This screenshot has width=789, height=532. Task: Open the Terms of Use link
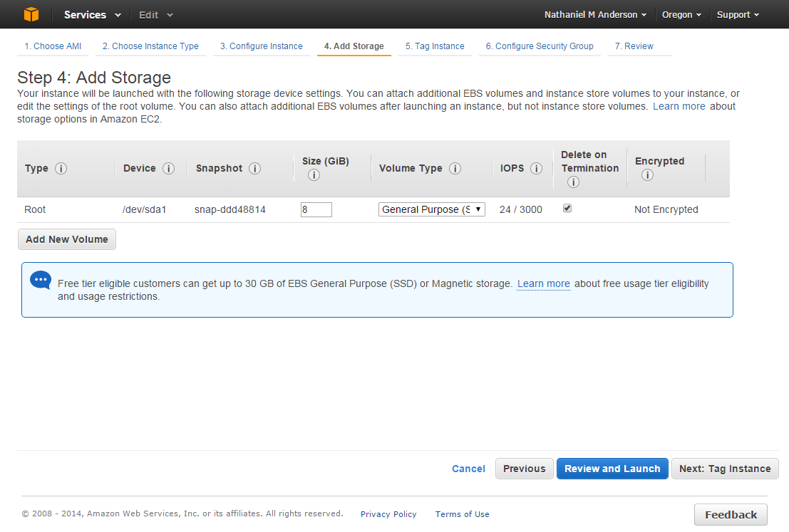click(462, 514)
